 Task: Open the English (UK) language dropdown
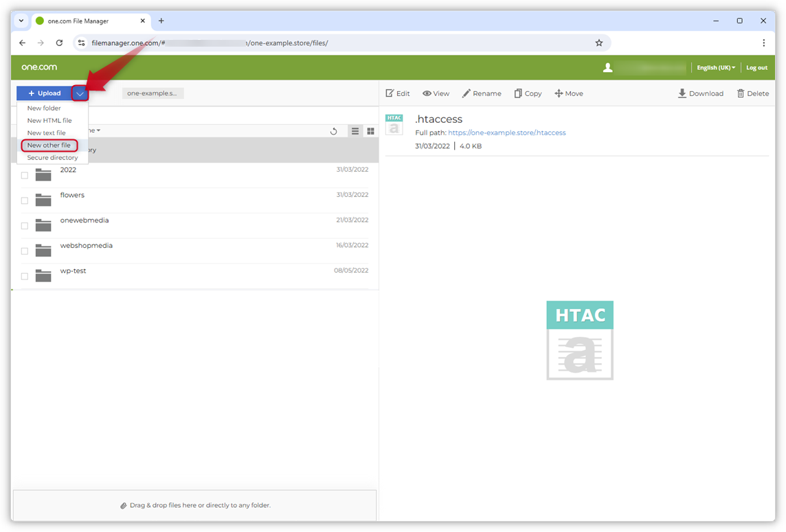tap(716, 68)
